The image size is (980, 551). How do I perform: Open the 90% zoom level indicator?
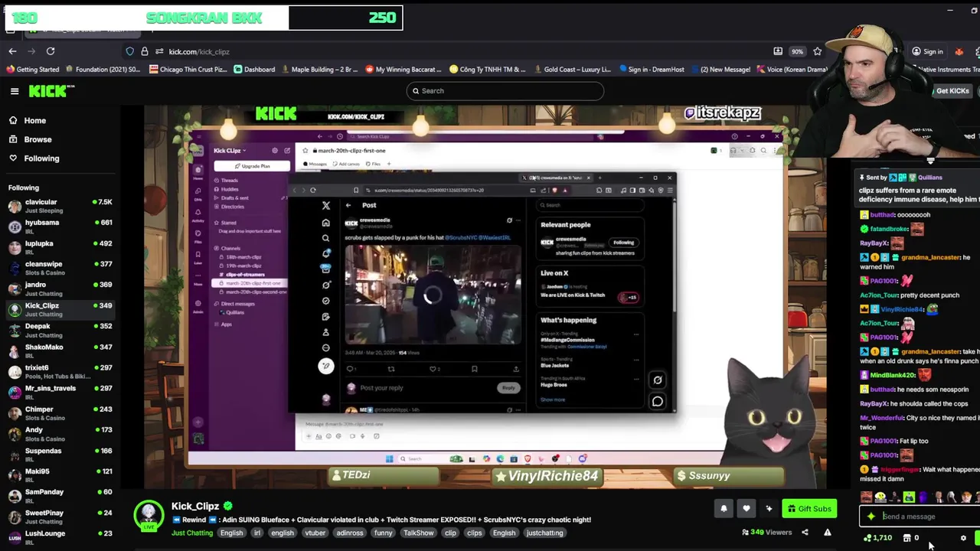pyautogui.click(x=797, y=51)
